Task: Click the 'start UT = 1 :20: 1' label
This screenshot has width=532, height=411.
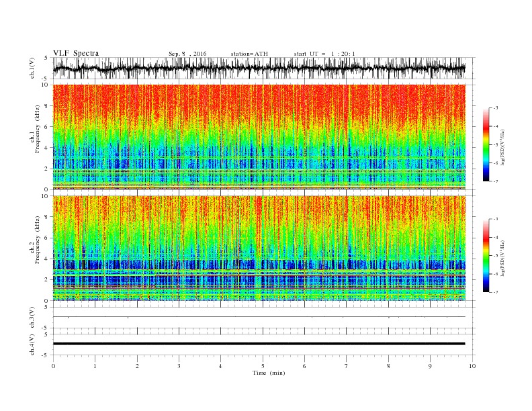Action: tap(324, 54)
